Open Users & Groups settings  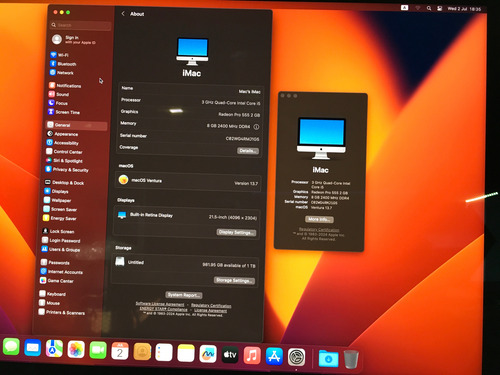(61, 249)
